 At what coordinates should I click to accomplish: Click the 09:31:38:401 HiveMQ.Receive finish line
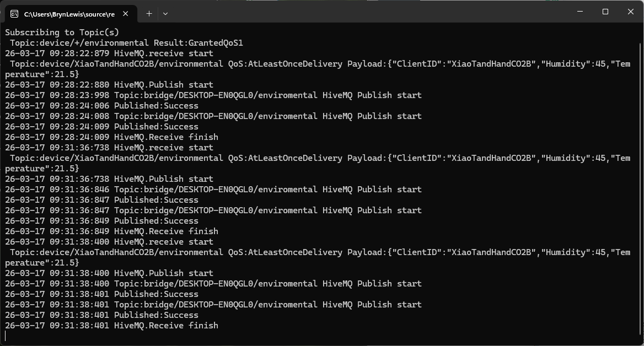pos(112,326)
